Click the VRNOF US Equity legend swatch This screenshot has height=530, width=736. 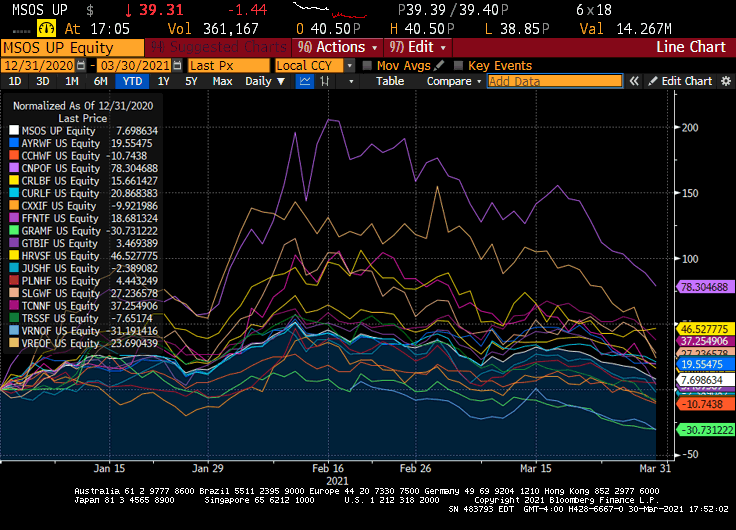coord(14,330)
